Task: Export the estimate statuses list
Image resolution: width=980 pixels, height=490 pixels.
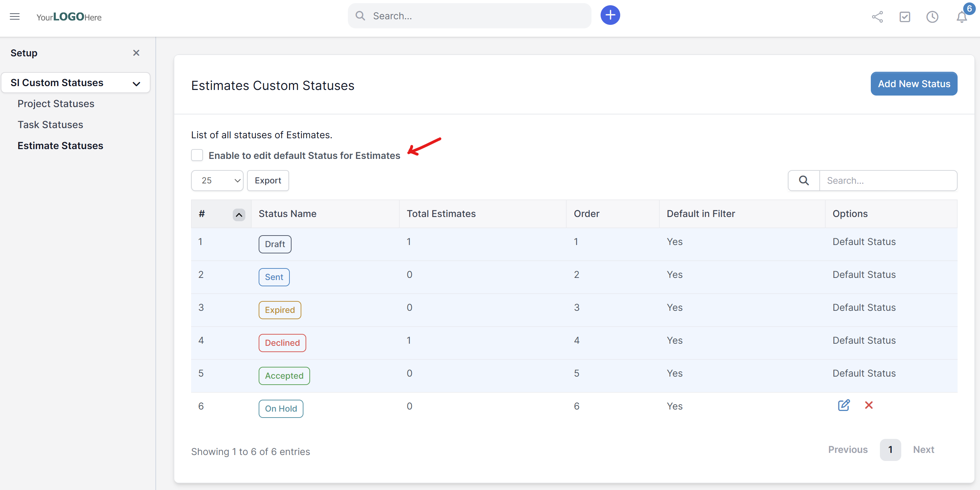Action: pyautogui.click(x=268, y=180)
